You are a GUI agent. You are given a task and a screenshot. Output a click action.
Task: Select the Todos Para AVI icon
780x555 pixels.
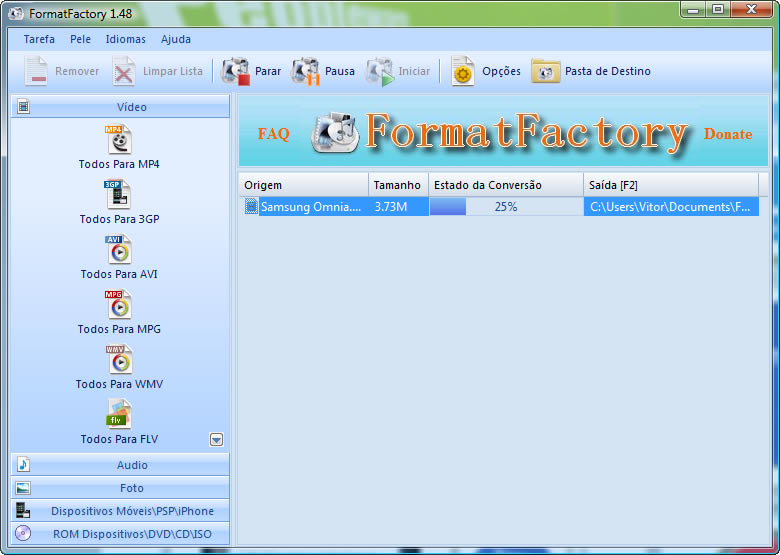(x=119, y=250)
